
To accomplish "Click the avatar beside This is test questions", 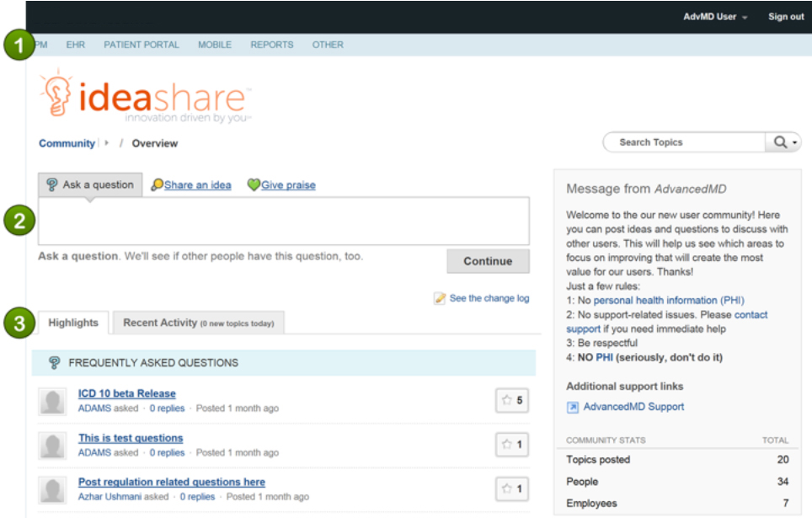I will pyautogui.click(x=52, y=446).
